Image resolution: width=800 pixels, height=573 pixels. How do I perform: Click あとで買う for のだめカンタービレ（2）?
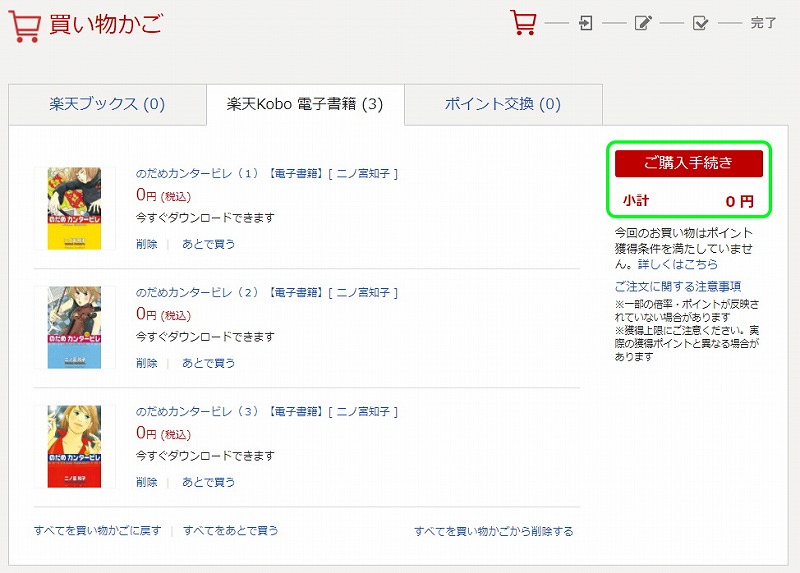pos(209,363)
